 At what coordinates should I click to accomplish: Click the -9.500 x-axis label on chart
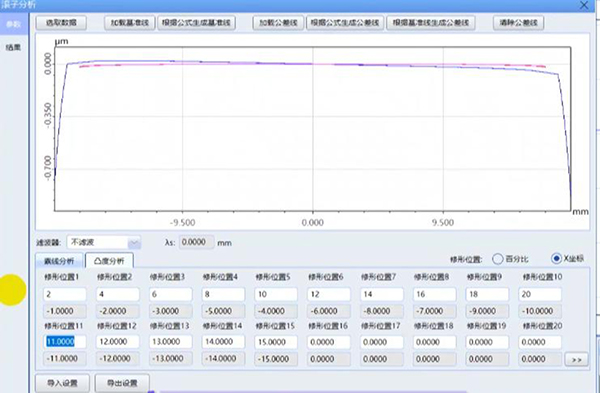coord(183,223)
